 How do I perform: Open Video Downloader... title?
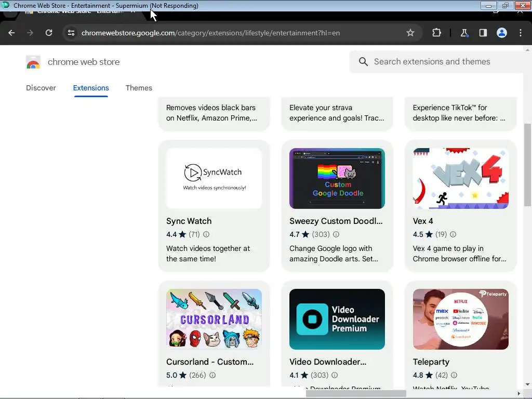click(x=328, y=362)
